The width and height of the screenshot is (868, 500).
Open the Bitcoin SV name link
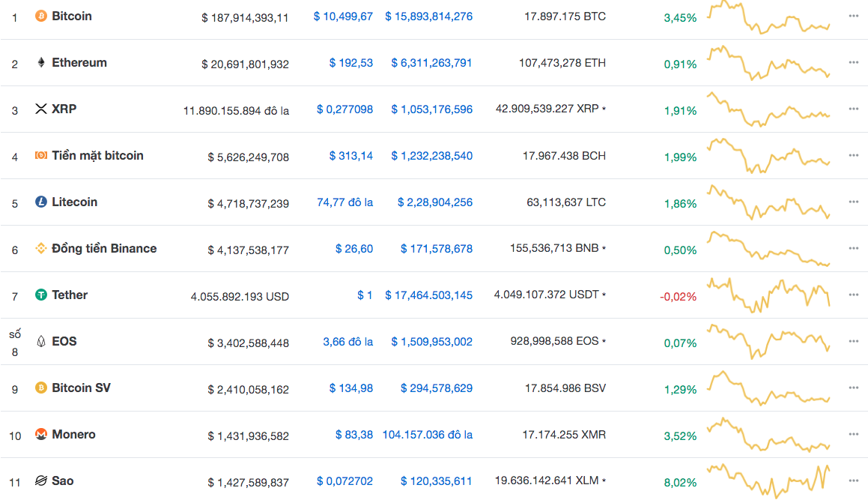(82, 388)
